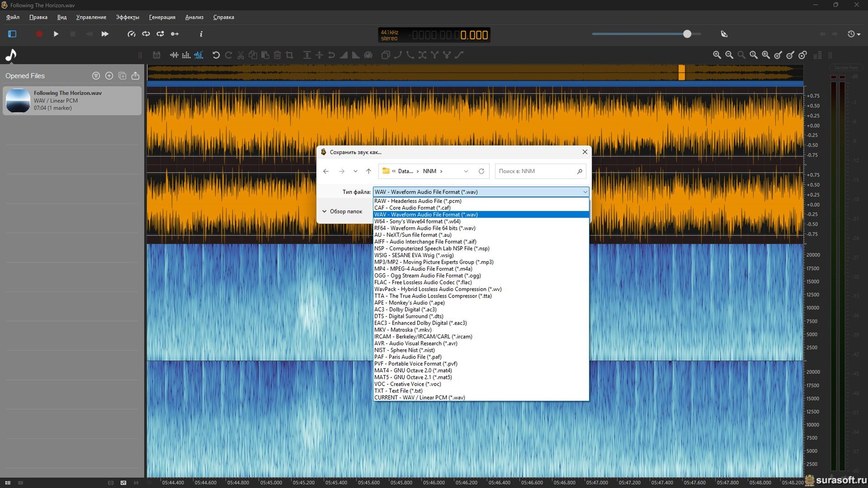Click the undo arrow in the toolbar
Image resolution: width=868 pixels, height=488 pixels.
point(216,55)
